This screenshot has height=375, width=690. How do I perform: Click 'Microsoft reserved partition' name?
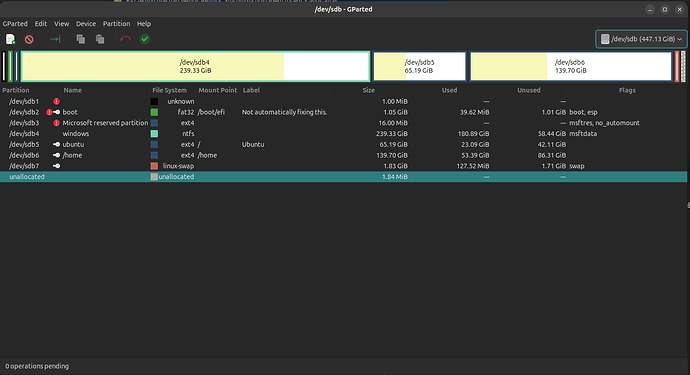tap(105, 123)
